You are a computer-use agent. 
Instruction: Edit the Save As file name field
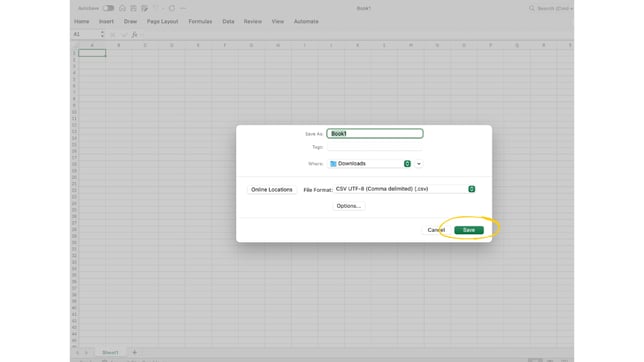click(375, 134)
